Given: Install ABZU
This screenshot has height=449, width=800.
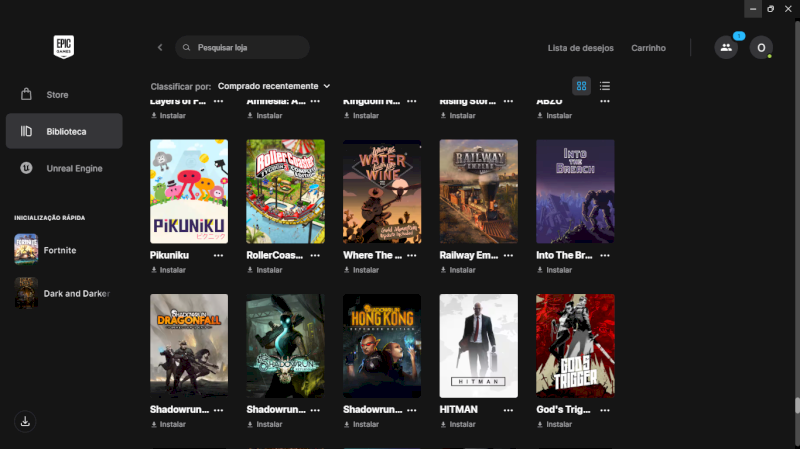Looking at the screenshot, I should (x=555, y=116).
